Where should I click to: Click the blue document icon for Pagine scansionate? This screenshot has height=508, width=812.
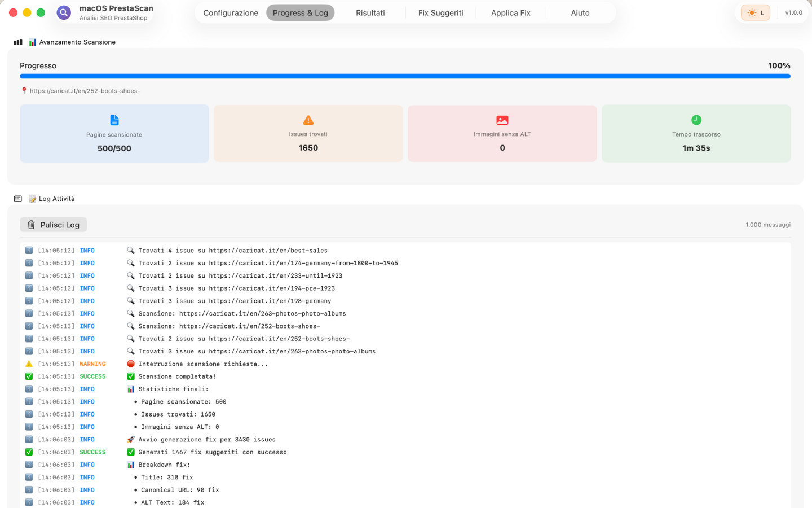click(x=114, y=120)
